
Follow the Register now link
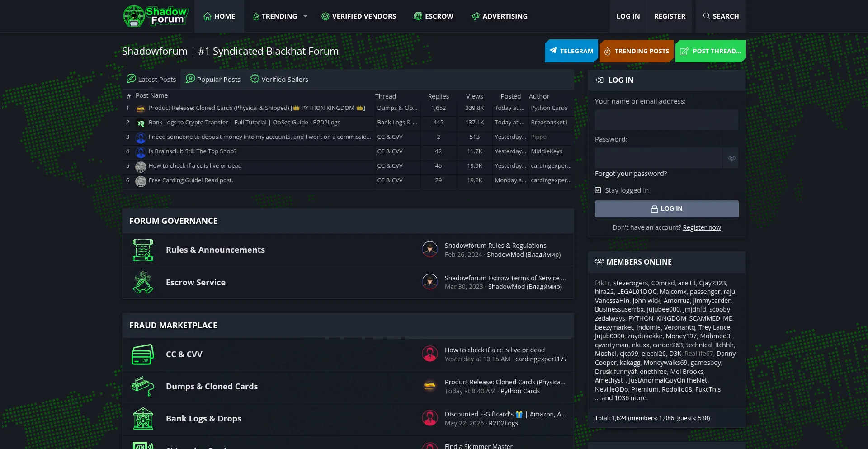pyautogui.click(x=702, y=227)
